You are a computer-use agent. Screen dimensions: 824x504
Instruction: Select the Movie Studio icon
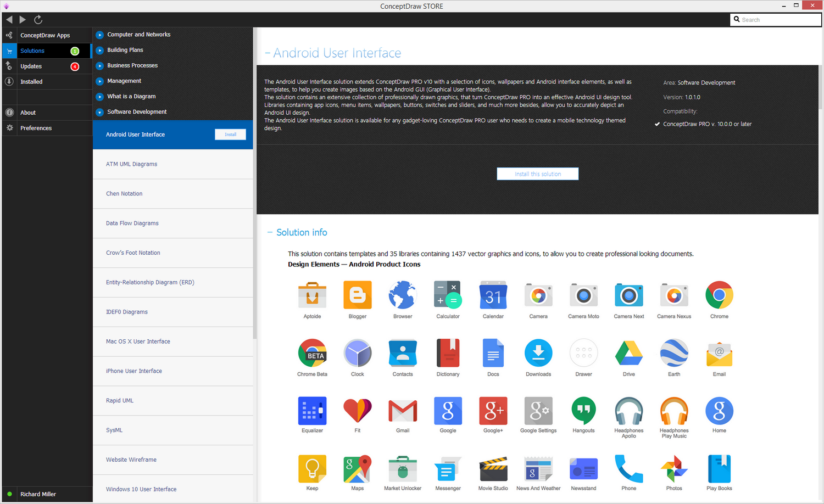click(x=493, y=469)
